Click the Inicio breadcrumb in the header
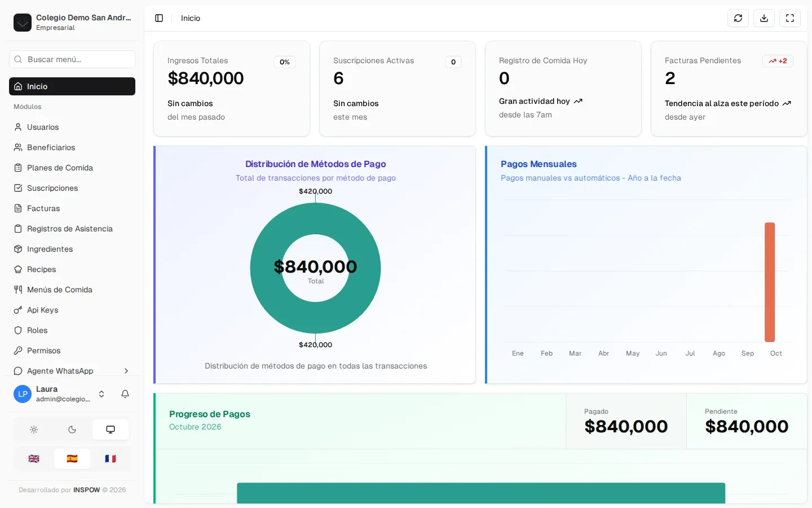 coord(191,18)
